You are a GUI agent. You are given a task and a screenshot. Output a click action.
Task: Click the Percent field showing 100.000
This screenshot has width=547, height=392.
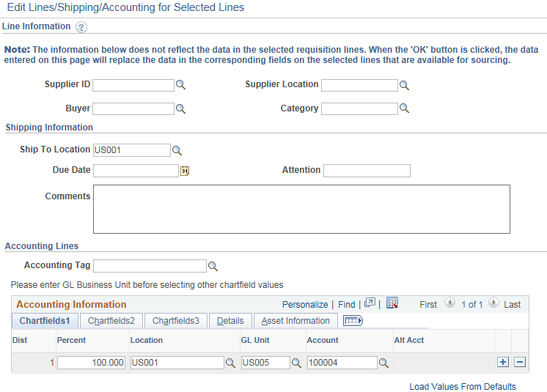[x=92, y=363]
